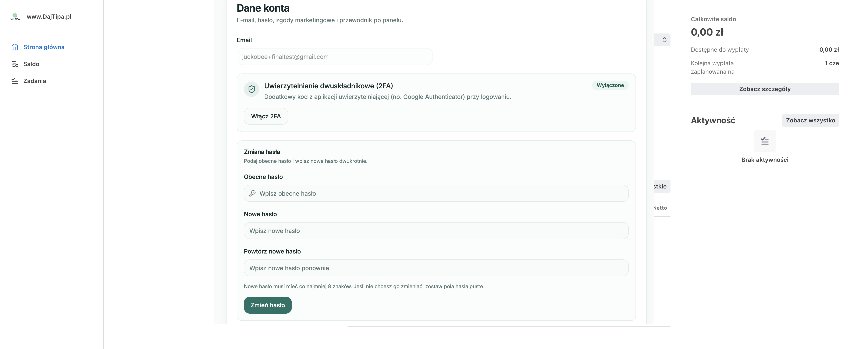Click the Wyłączone status badge

[x=610, y=85]
